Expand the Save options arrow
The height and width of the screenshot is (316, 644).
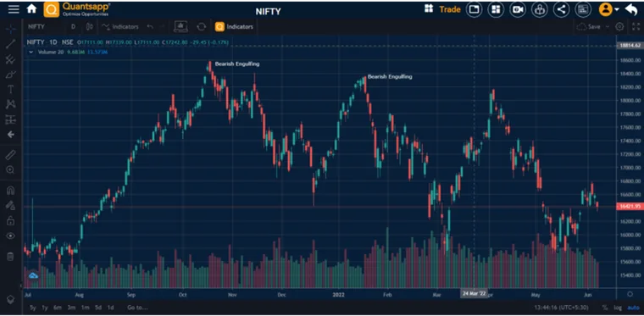[x=607, y=26]
